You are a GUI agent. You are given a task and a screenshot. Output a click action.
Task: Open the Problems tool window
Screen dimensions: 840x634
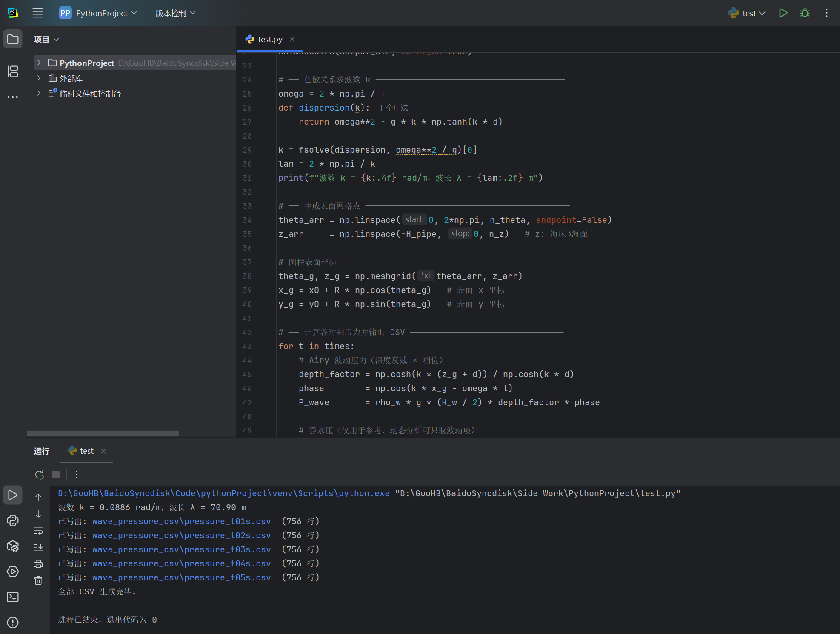[13, 623]
